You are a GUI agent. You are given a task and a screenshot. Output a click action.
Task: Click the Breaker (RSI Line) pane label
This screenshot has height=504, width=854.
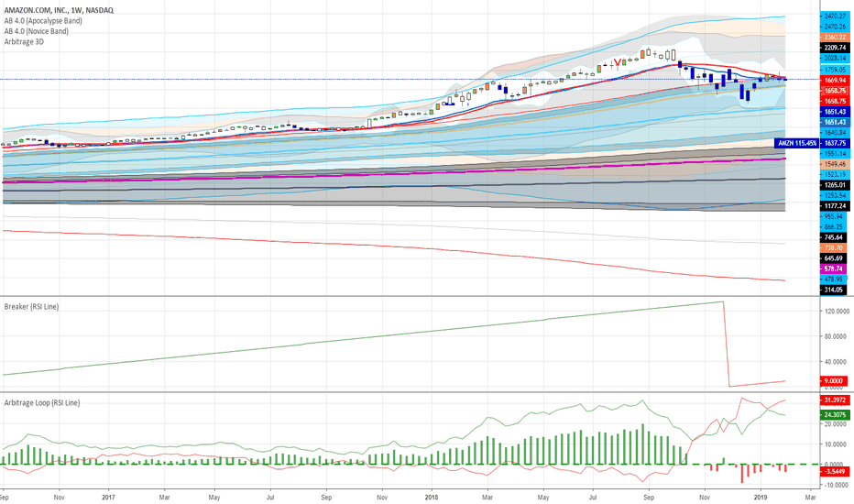click(x=31, y=307)
